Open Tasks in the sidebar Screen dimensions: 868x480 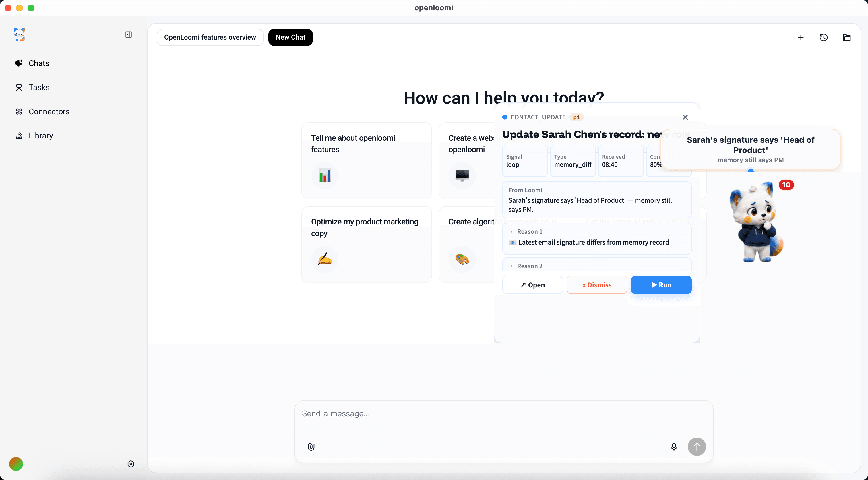click(32, 87)
